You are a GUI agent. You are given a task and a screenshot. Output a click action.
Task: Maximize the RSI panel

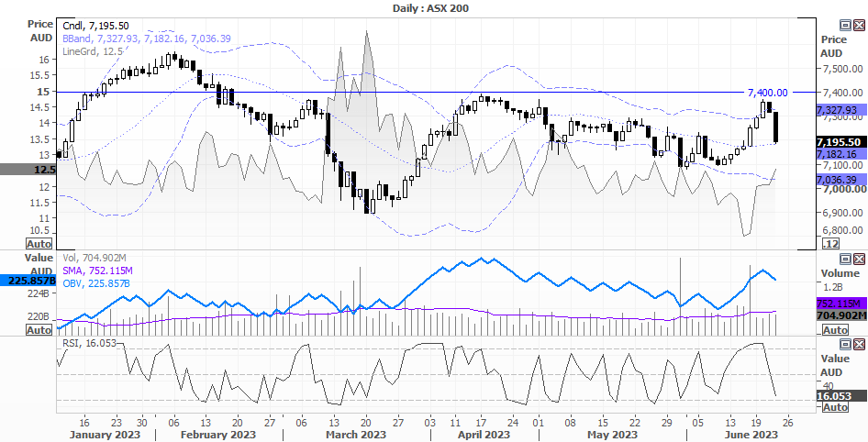click(x=845, y=345)
